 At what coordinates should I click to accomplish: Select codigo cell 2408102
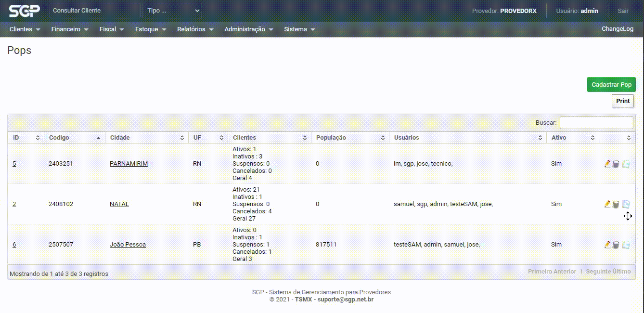61,204
